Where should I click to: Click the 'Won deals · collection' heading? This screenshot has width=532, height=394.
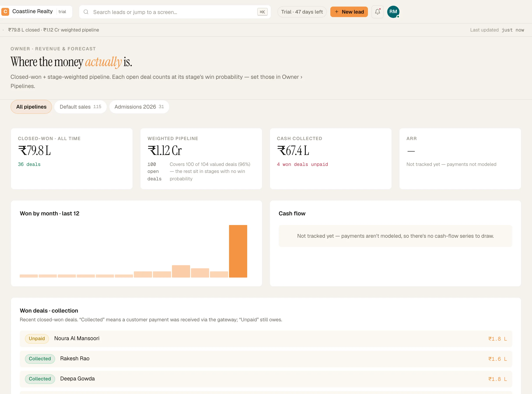click(49, 311)
